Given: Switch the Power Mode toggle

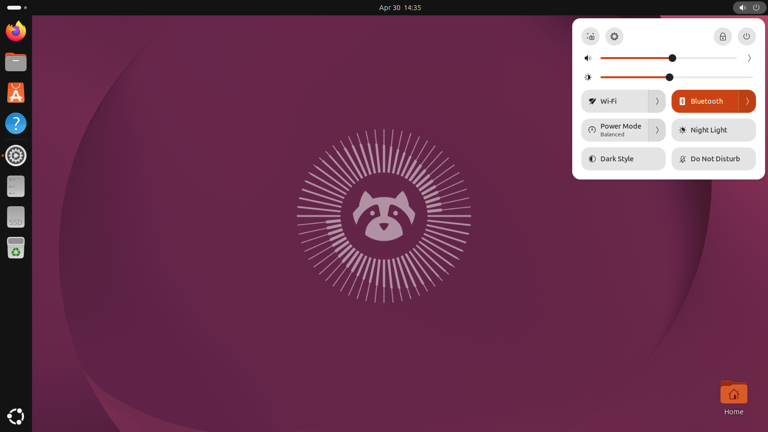Looking at the screenshot, I should [x=615, y=130].
